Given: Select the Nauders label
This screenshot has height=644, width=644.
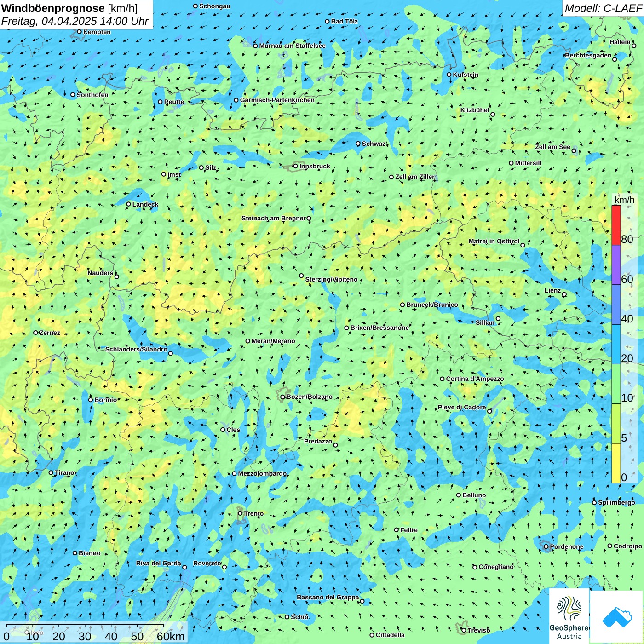Looking at the screenshot, I should click(x=100, y=273).
